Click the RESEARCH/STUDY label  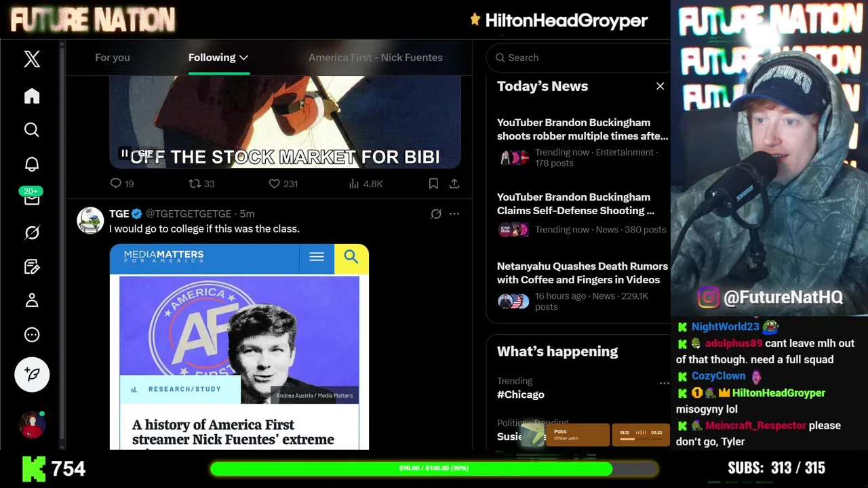[x=184, y=389]
